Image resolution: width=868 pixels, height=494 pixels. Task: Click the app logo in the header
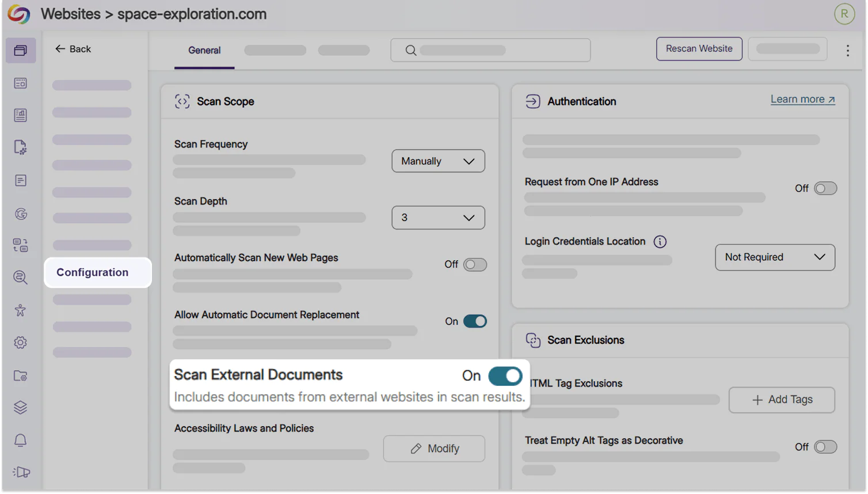tap(19, 14)
